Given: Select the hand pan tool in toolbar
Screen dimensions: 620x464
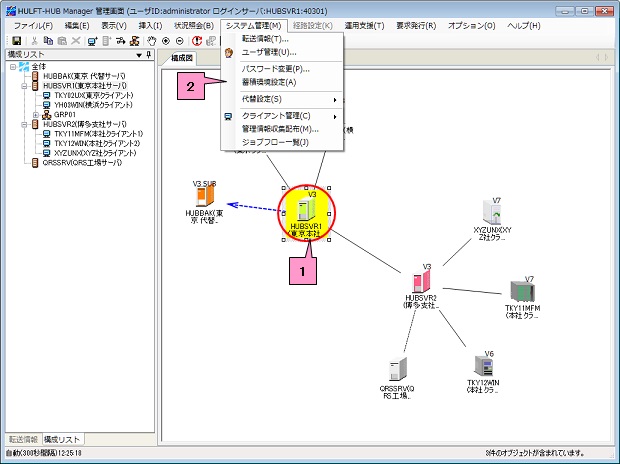Looking at the screenshot, I should tap(151, 40).
